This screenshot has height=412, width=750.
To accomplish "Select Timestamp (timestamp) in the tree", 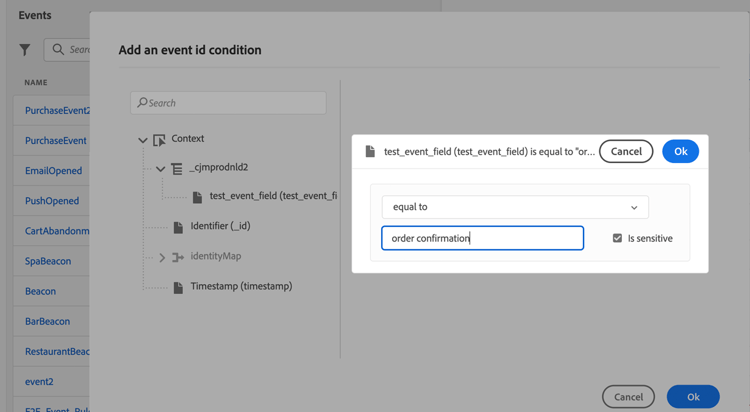I will (241, 286).
